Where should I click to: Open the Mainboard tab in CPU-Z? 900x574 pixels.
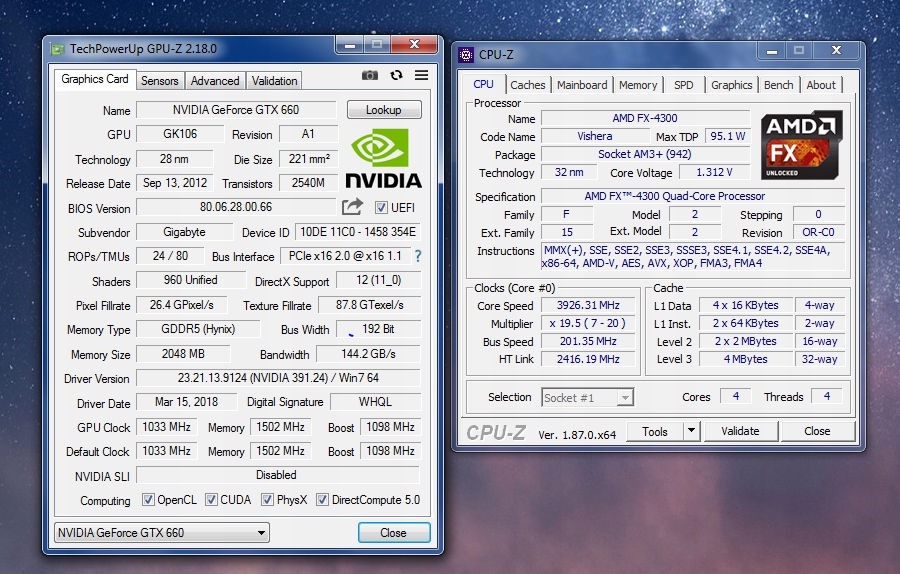coord(582,85)
